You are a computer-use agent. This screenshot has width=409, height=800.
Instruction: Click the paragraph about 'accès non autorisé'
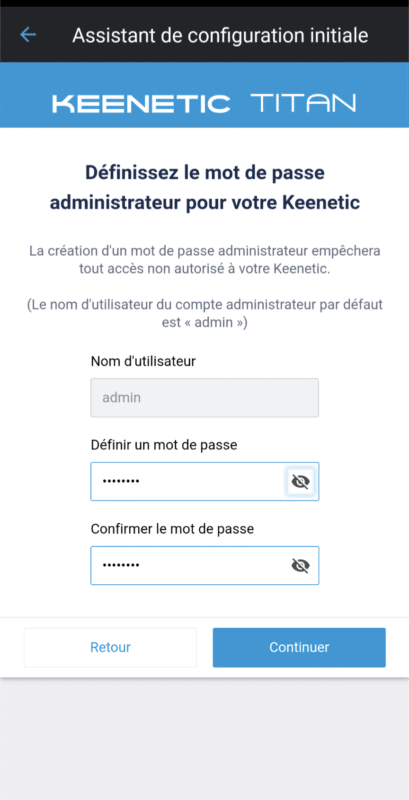204,260
